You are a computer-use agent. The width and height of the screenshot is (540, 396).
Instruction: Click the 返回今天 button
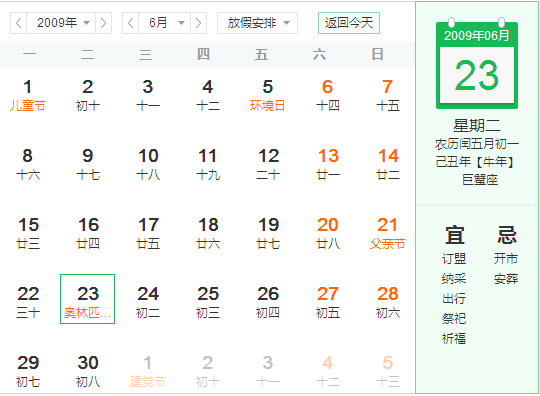point(349,23)
